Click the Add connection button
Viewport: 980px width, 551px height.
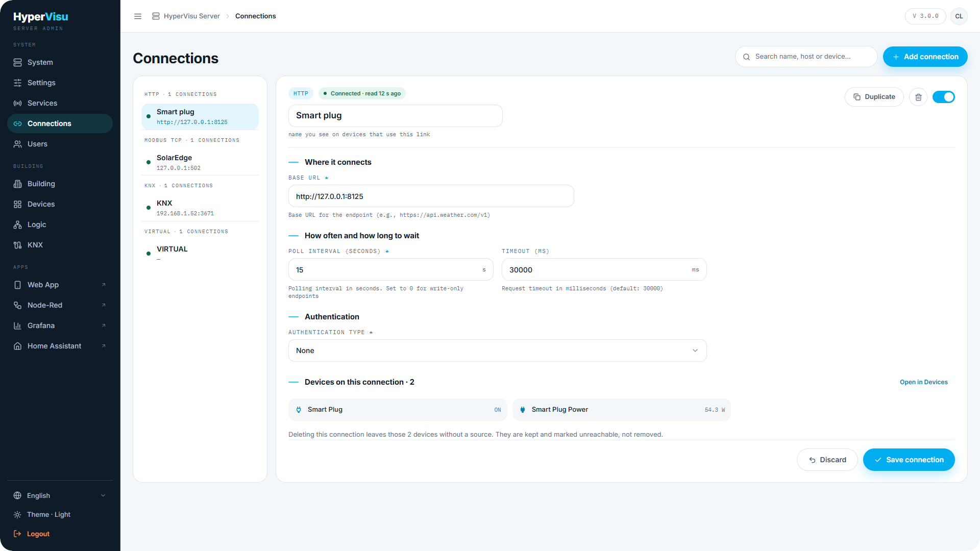coord(925,57)
